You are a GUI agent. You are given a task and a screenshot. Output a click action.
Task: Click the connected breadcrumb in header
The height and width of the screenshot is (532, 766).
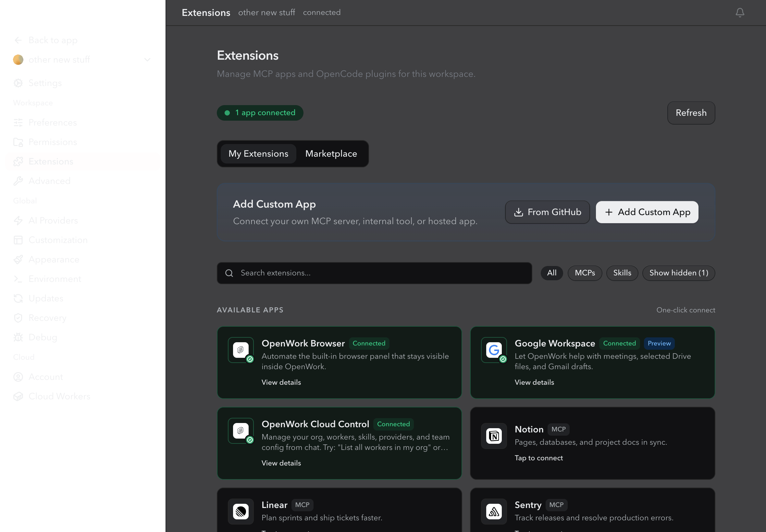pyautogui.click(x=321, y=13)
